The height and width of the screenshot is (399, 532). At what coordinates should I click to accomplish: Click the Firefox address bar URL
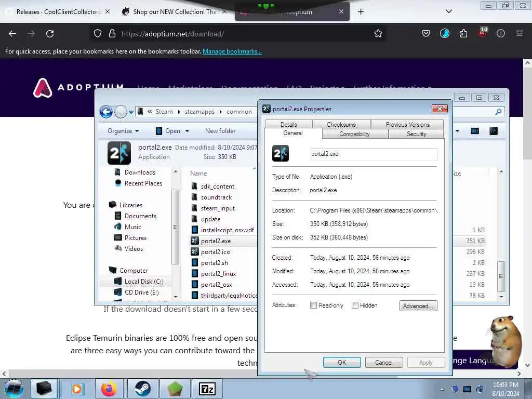click(172, 34)
